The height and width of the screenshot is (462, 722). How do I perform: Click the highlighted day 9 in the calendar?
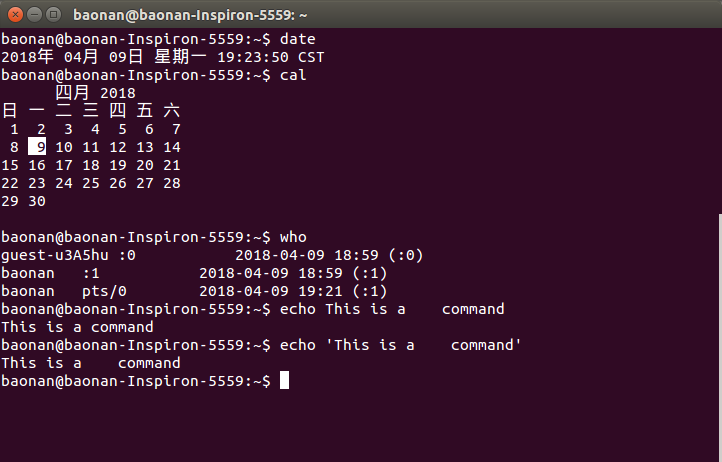(42, 147)
